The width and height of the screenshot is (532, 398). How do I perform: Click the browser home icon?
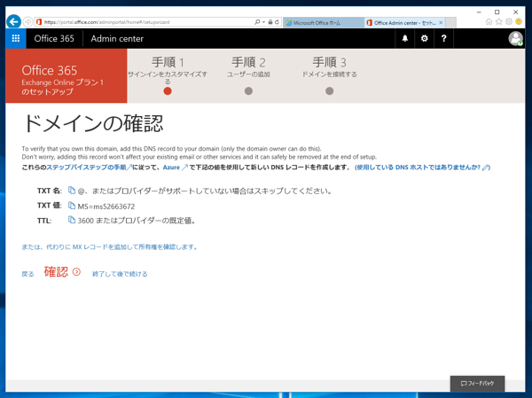tap(489, 21)
